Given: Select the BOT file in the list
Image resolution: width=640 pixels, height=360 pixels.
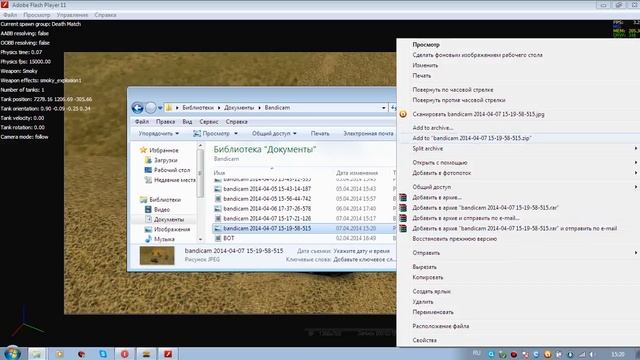Looking at the screenshot, I should (x=229, y=238).
